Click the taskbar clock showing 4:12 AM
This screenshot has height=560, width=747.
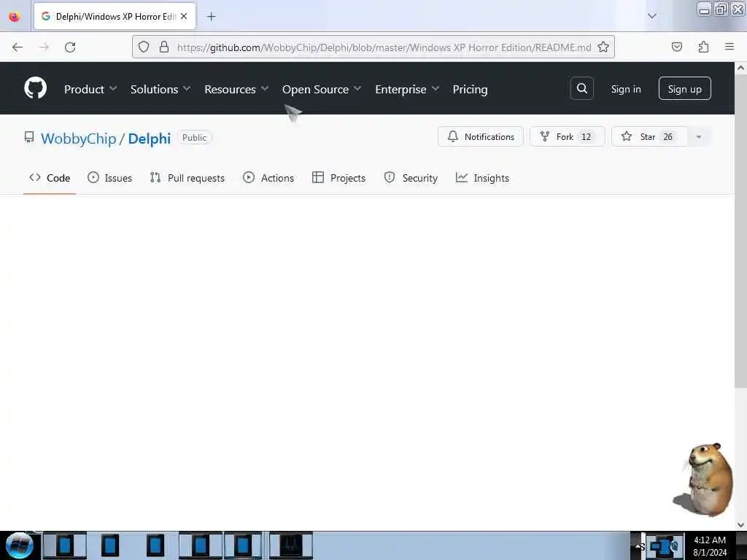point(710,545)
